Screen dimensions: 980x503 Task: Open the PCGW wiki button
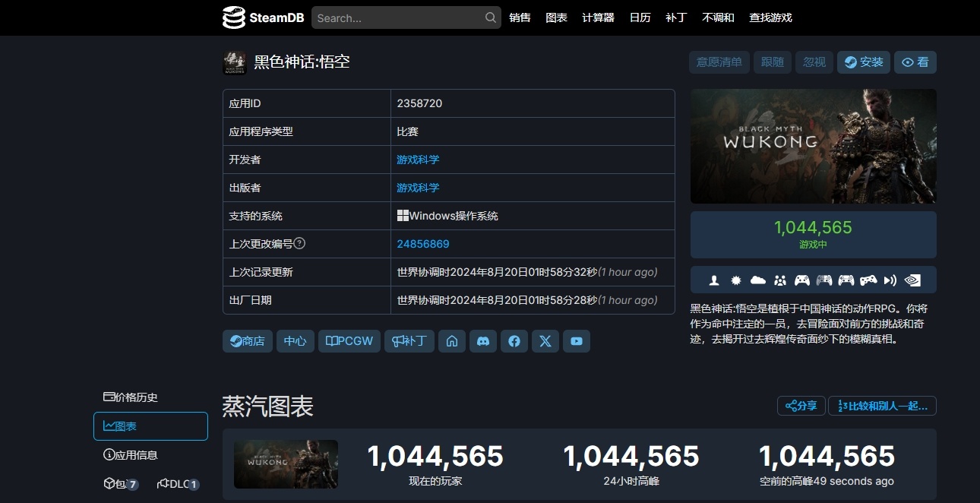point(349,341)
